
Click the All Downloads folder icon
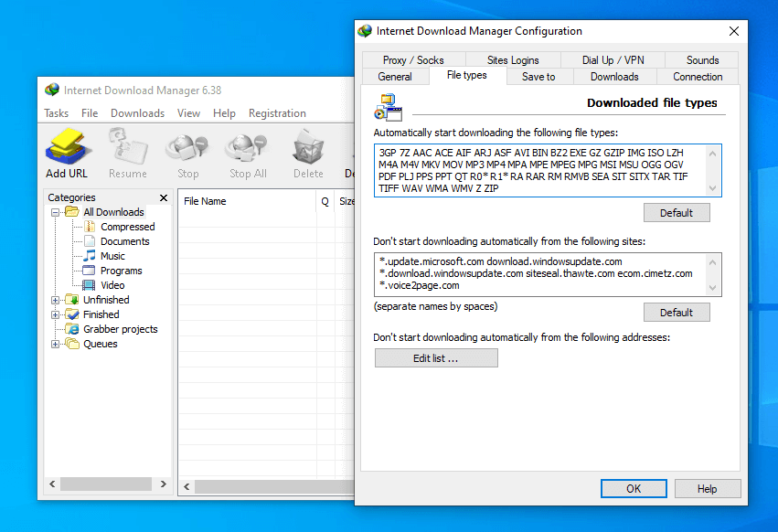point(72,212)
